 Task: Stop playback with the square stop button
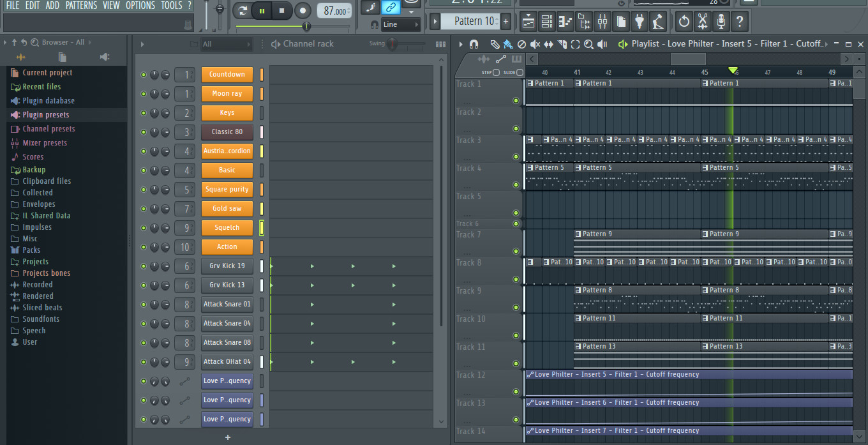point(282,10)
